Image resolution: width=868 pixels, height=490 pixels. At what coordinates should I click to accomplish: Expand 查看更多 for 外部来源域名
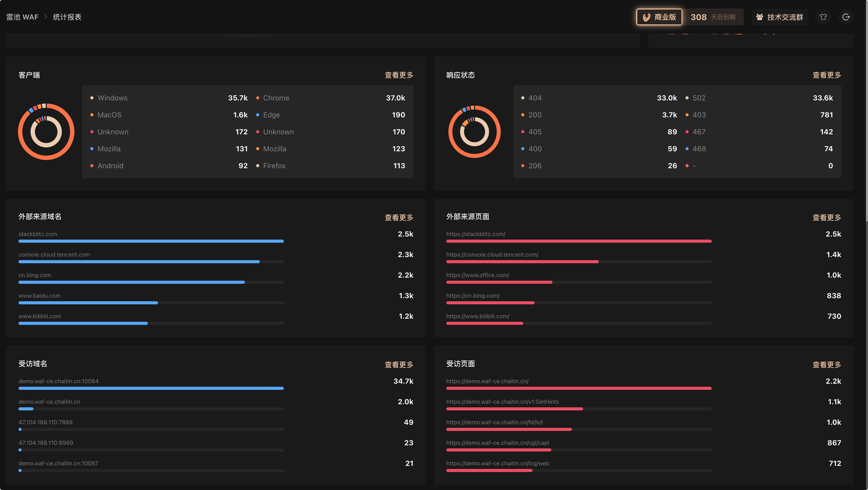click(x=399, y=218)
